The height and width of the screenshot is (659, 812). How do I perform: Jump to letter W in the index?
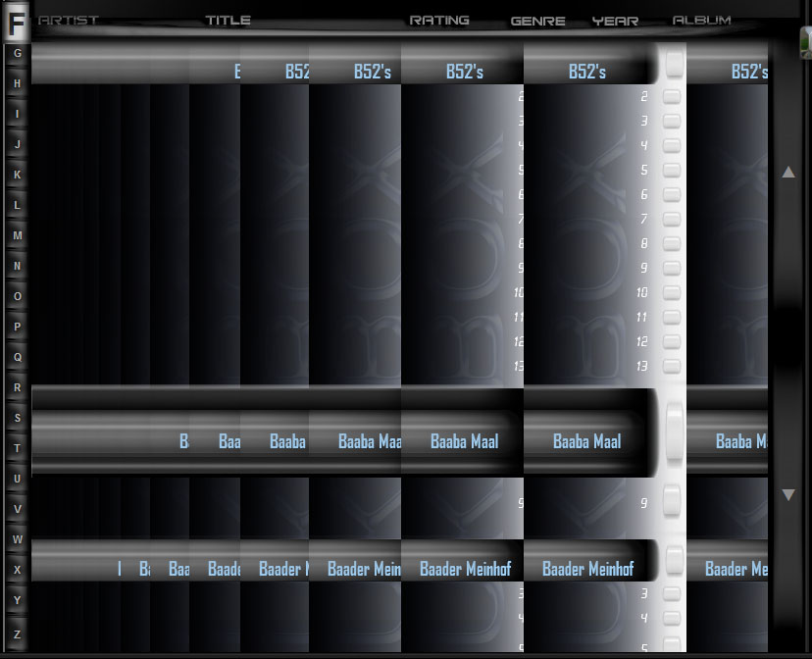17,539
